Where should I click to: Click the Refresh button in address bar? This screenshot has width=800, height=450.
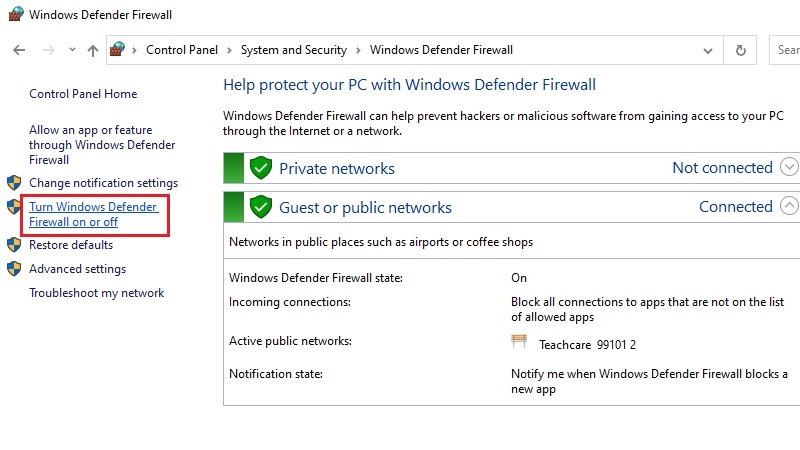[741, 50]
